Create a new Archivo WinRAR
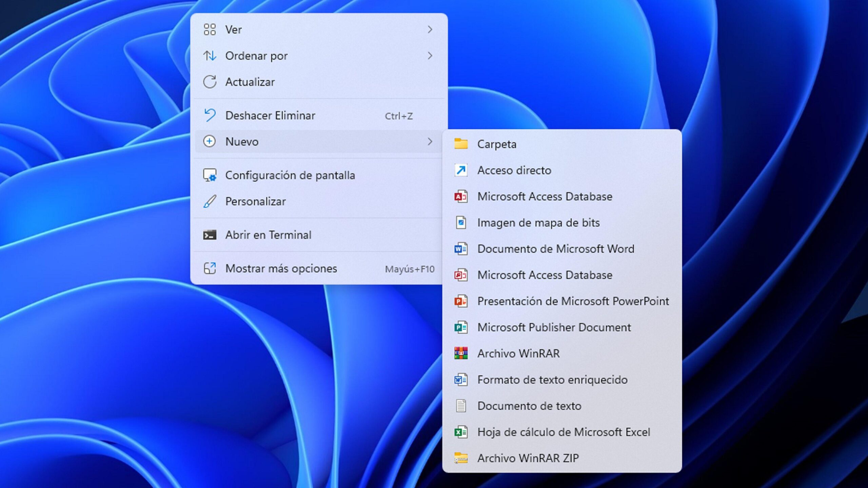The height and width of the screenshot is (488, 868). 562,353
